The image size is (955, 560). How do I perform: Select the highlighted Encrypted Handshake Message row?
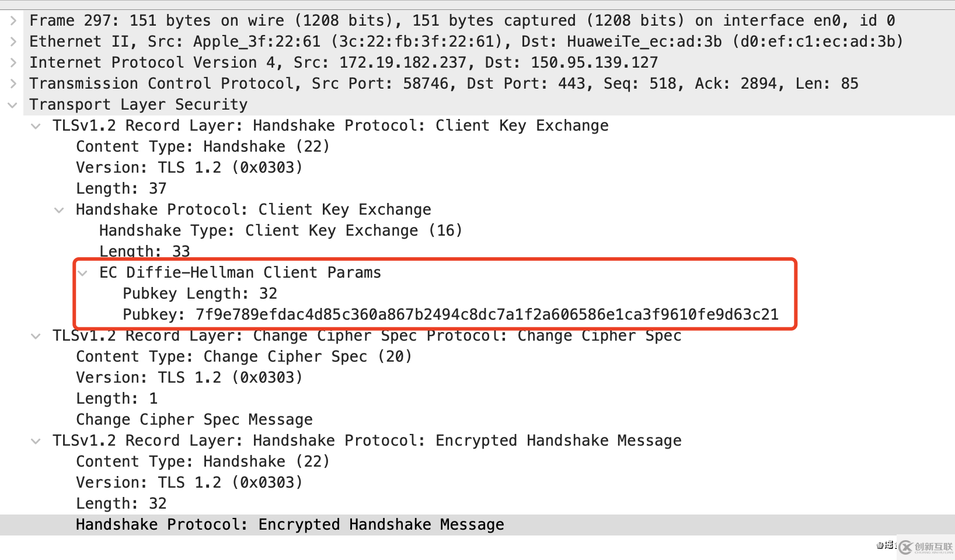click(290, 524)
